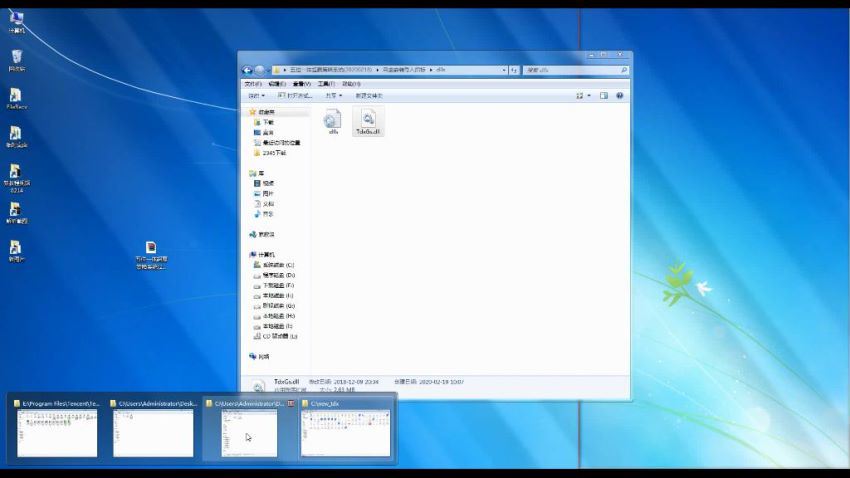Open address bar previous locations dropdown arrow
This screenshot has height=478, width=850.
(x=504, y=70)
